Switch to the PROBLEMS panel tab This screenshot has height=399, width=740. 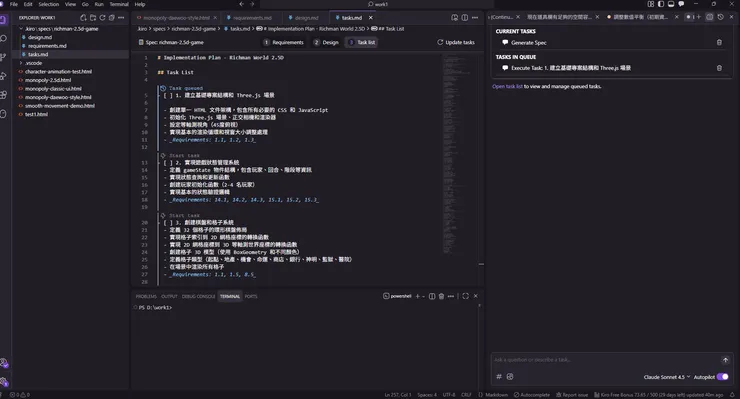point(146,297)
